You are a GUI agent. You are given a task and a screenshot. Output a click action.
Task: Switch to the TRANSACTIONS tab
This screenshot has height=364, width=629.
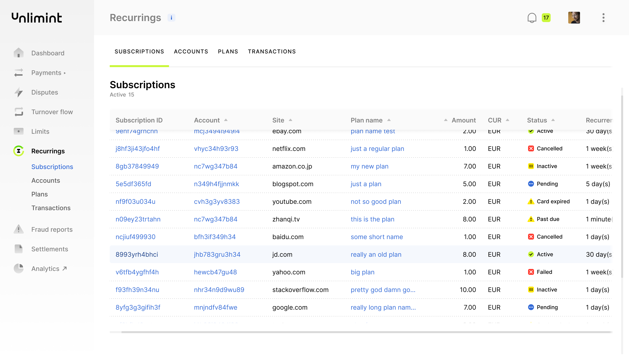(x=272, y=51)
